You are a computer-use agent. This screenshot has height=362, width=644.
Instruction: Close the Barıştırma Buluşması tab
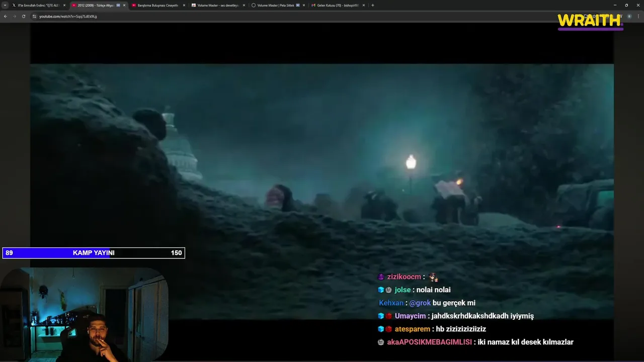[x=184, y=5]
